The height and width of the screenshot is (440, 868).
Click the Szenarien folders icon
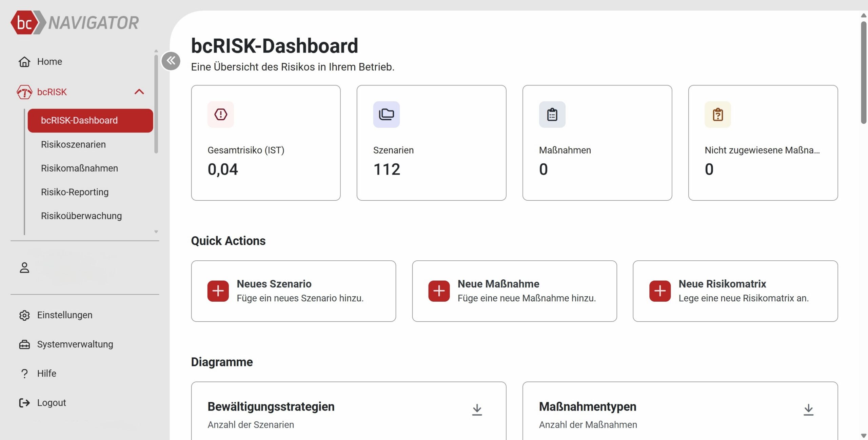(386, 115)
